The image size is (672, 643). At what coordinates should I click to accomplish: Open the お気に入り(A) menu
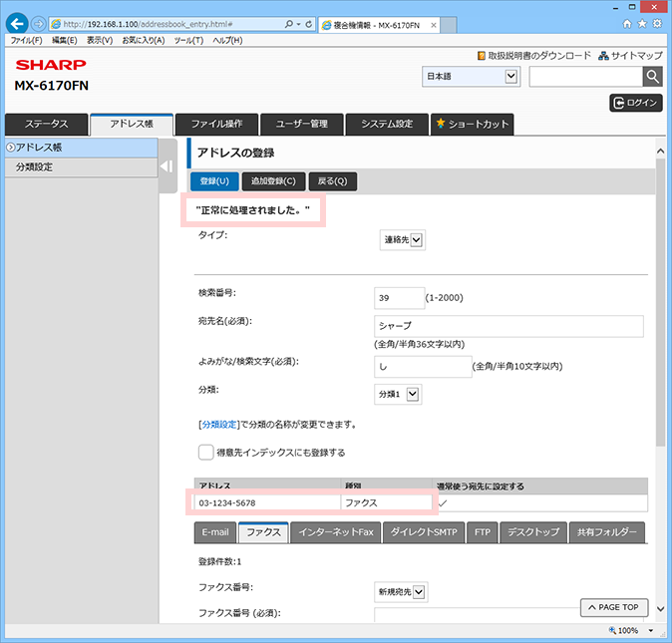point(144,40)
